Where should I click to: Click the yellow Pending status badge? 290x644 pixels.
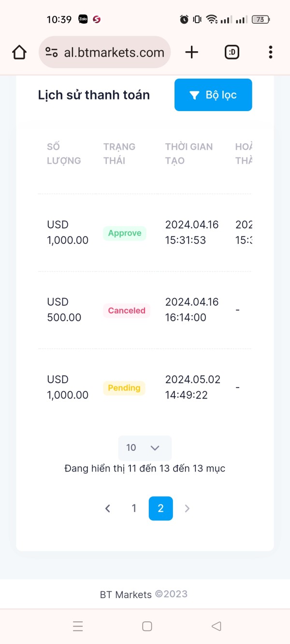(x=124, y=388)
